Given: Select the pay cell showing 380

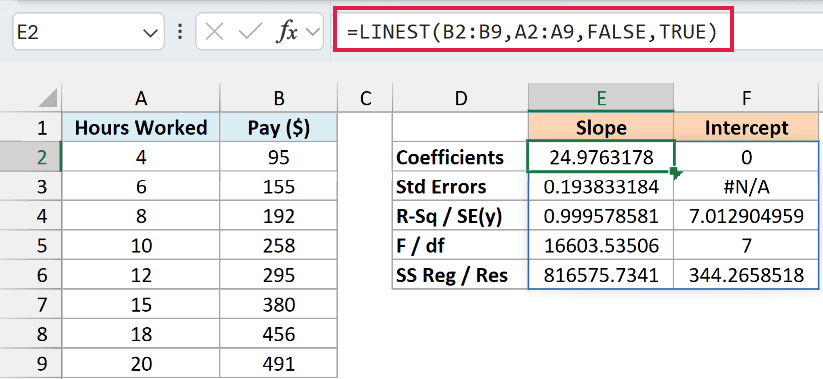Looking at the screenshot, I should click(279, 304).
